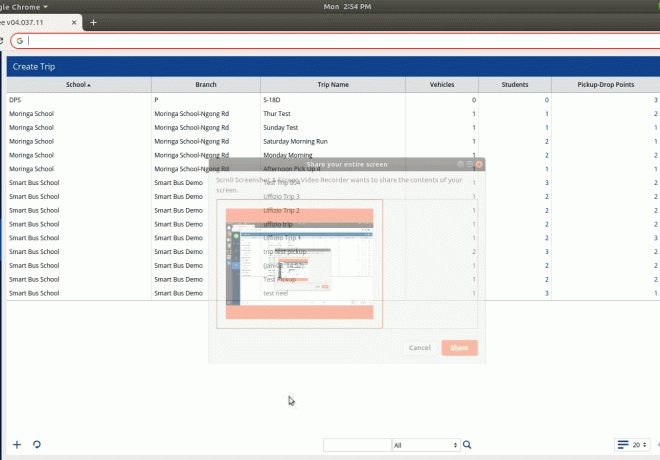Viewport: 660px width, 460px height.
Task: Click the refresh icon in the bottom toolbar
Action: coord(37,444)
